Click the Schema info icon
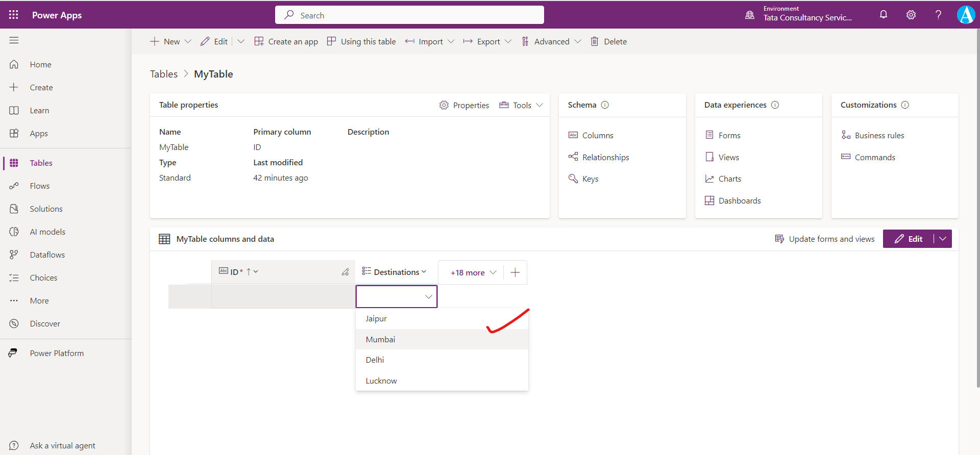 point(605,105)
